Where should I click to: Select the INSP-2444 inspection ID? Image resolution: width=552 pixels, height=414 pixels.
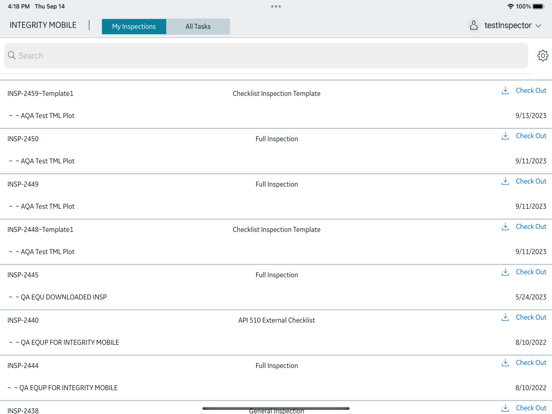[23, 366]
